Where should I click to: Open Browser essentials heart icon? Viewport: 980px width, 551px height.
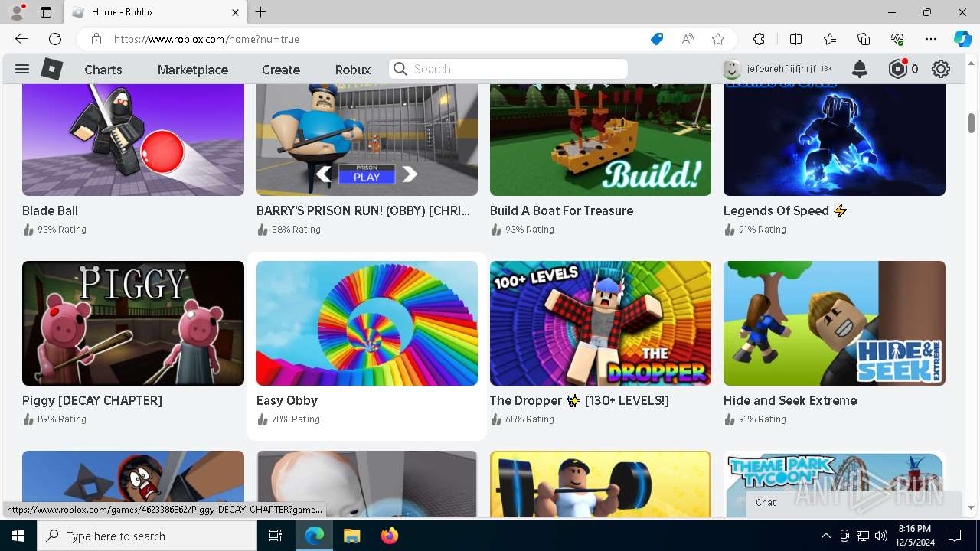point(897,39)
